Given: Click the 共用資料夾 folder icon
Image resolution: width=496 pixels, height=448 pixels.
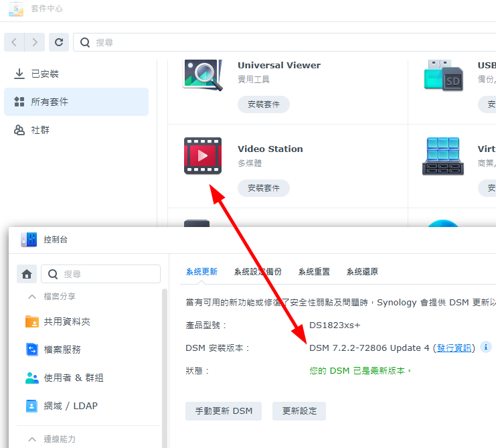Looking at the screenshot, I should coord(32,321).
